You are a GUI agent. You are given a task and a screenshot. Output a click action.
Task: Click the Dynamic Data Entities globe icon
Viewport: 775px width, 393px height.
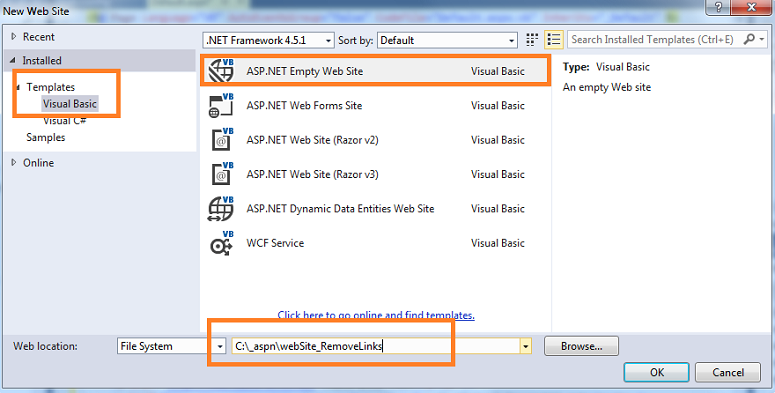coord(220,209)
